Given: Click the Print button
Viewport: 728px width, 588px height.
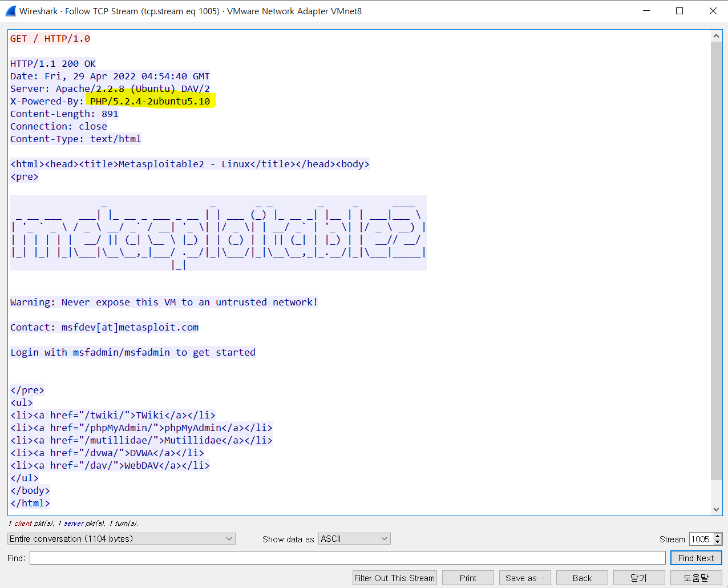Looking at the screenshot, I should pyautogui.click(x=468, y=578).
